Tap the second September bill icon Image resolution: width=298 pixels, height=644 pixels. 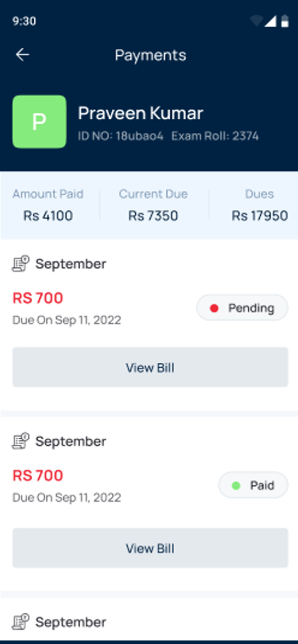pos(21,441)
